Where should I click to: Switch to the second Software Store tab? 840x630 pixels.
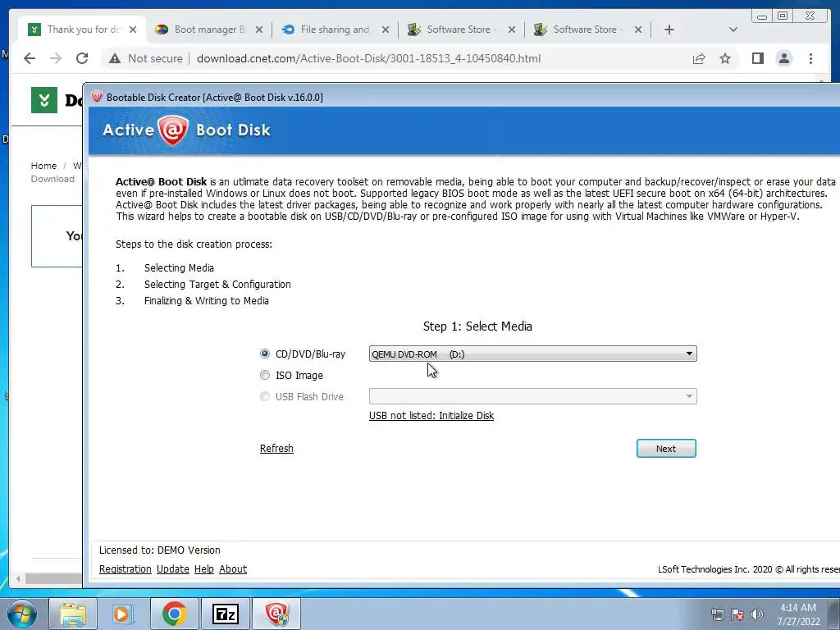(x=588, y=30)
